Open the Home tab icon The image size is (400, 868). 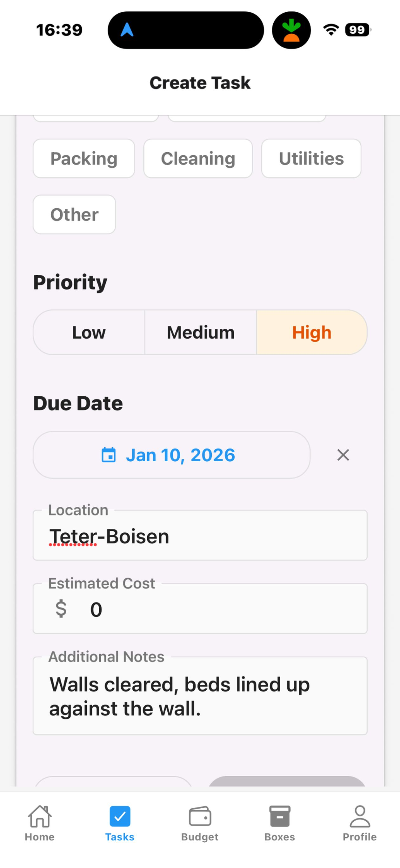click(39, 816)
